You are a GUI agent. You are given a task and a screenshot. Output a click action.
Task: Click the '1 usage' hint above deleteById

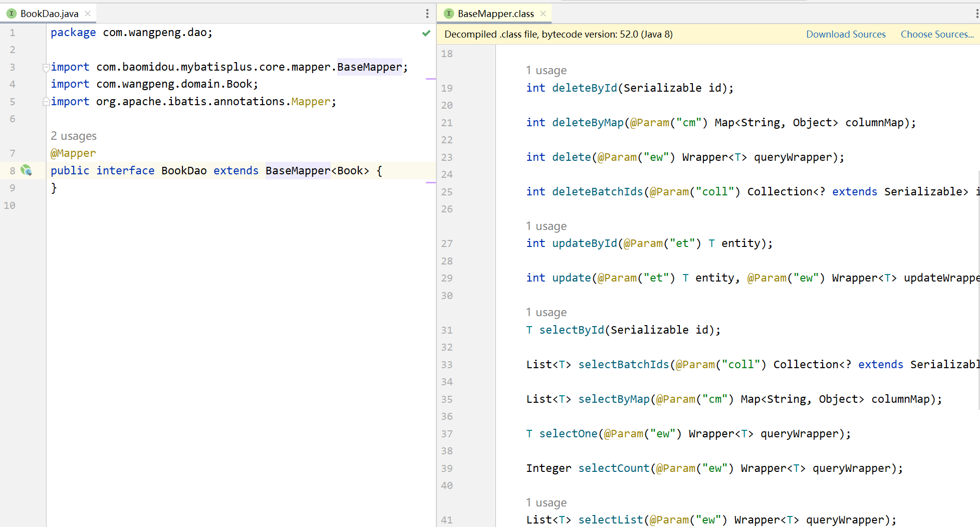click(546, 70)
